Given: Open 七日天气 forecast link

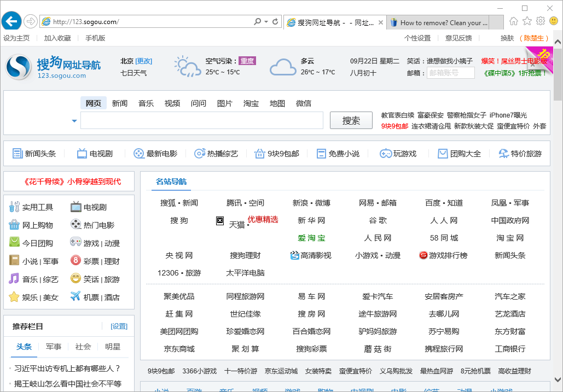Looking at the screenshot, I should point(133,73).
